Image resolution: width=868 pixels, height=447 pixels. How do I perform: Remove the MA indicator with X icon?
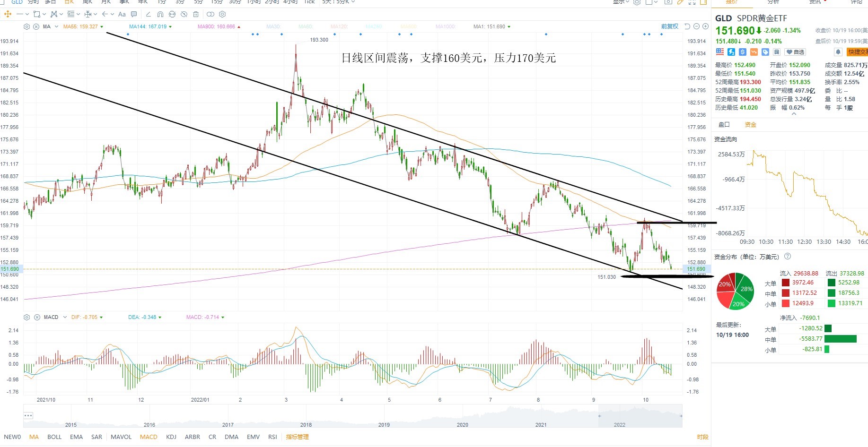click(36, 26)
